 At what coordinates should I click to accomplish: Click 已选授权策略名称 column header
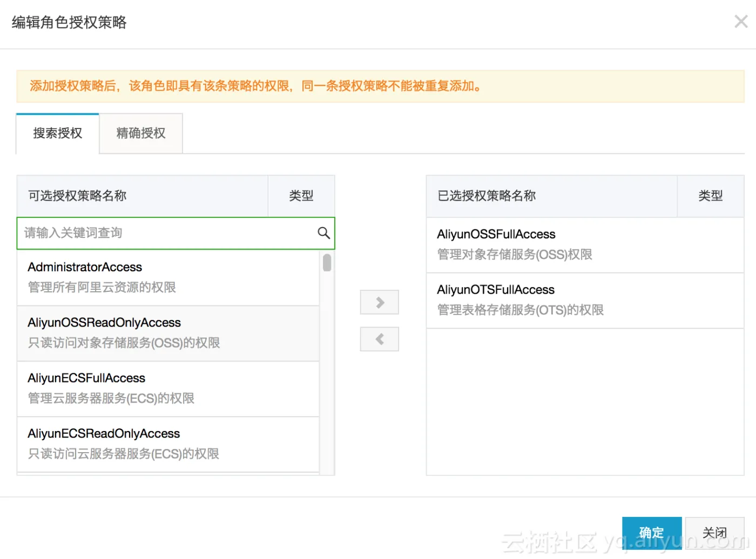(x=552, y=196)
